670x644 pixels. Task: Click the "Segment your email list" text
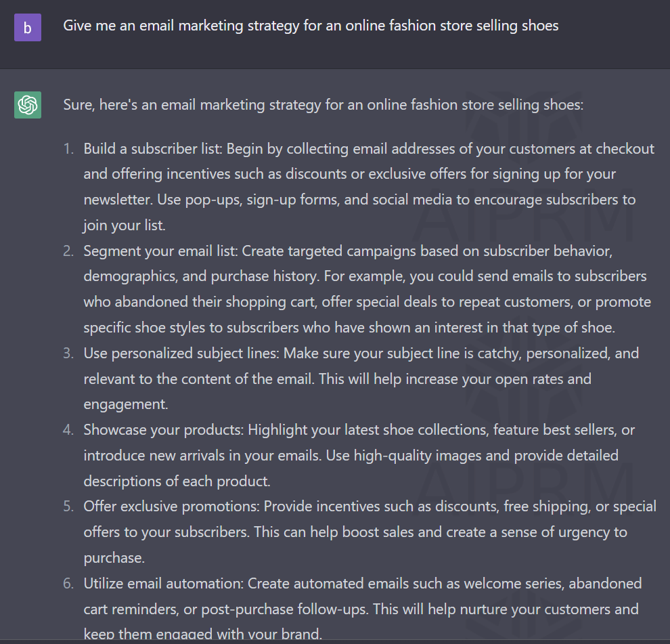(160, 251)
